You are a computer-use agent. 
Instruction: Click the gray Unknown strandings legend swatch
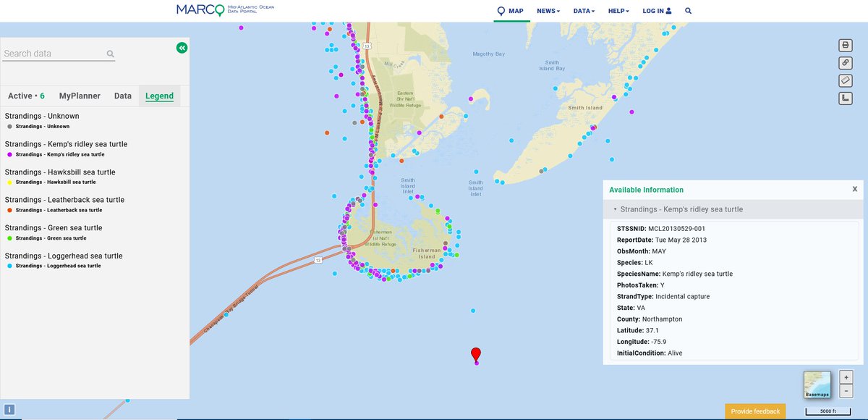(x=9, y=126)
